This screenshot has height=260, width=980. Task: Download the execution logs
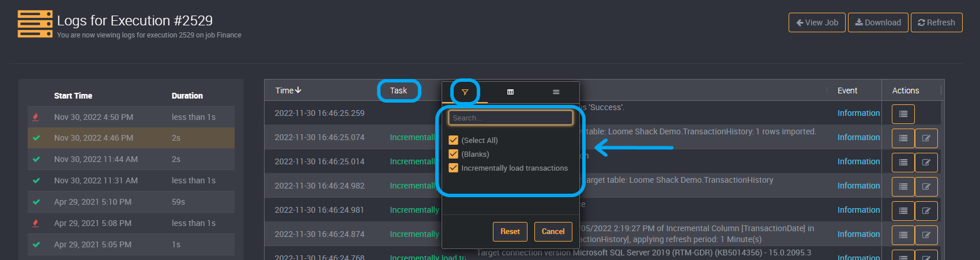tap(878, 22)
